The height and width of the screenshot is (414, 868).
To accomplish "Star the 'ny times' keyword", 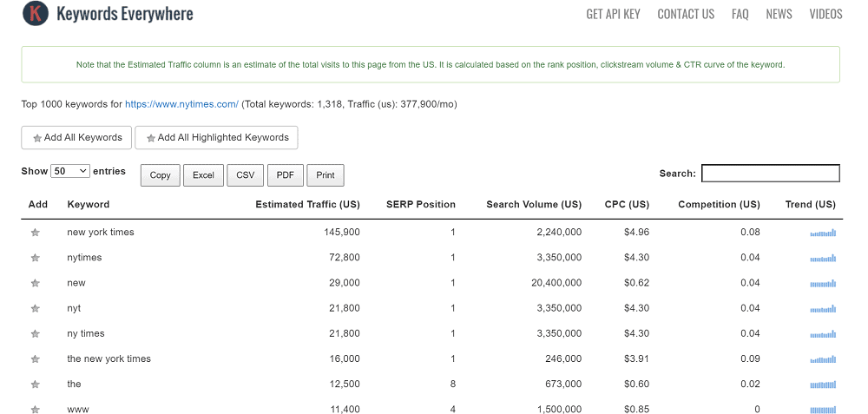I will 36,334.
